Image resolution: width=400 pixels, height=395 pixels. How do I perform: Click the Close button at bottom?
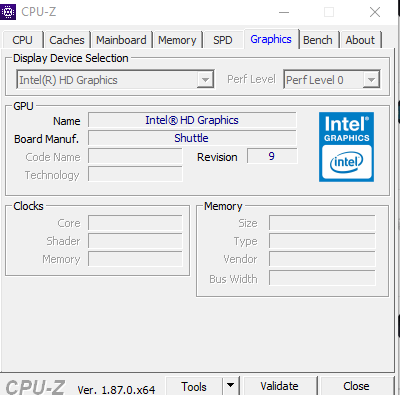[x=356, y=386]
